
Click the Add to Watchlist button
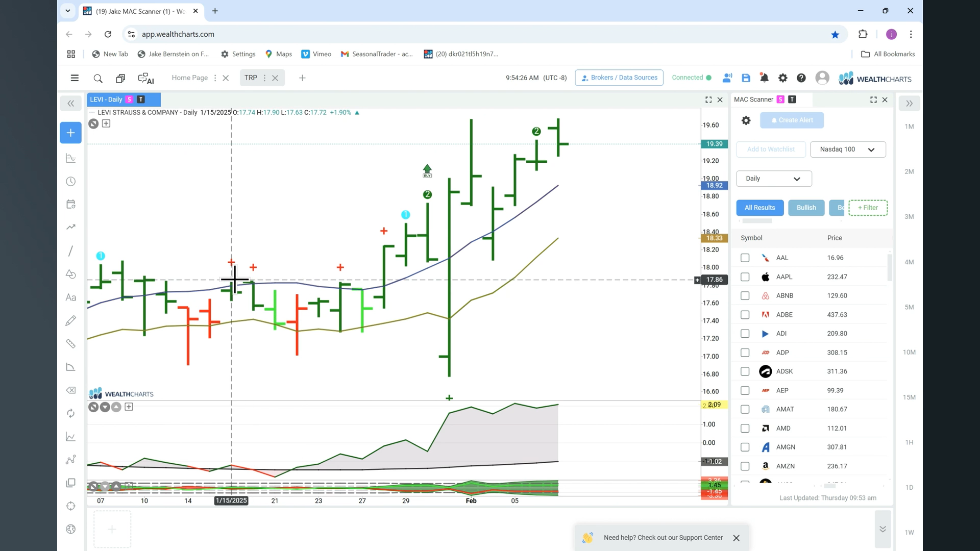(x=771, y=149)
